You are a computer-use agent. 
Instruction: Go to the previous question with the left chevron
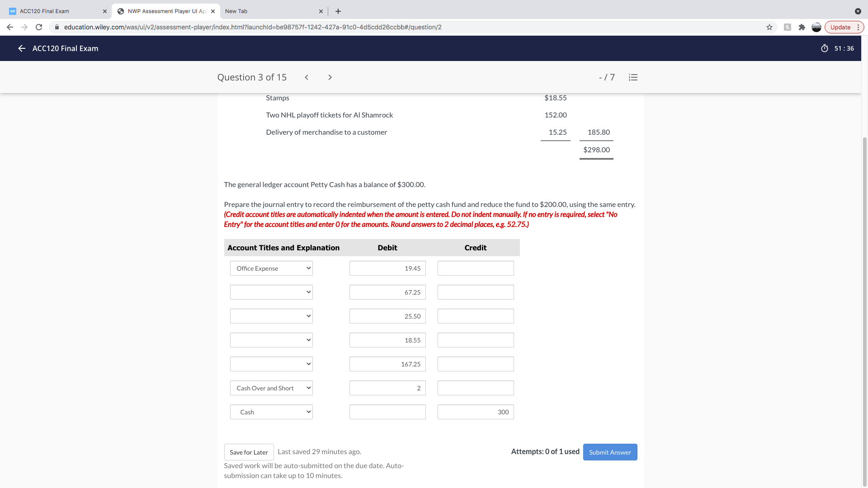[307, 77]
